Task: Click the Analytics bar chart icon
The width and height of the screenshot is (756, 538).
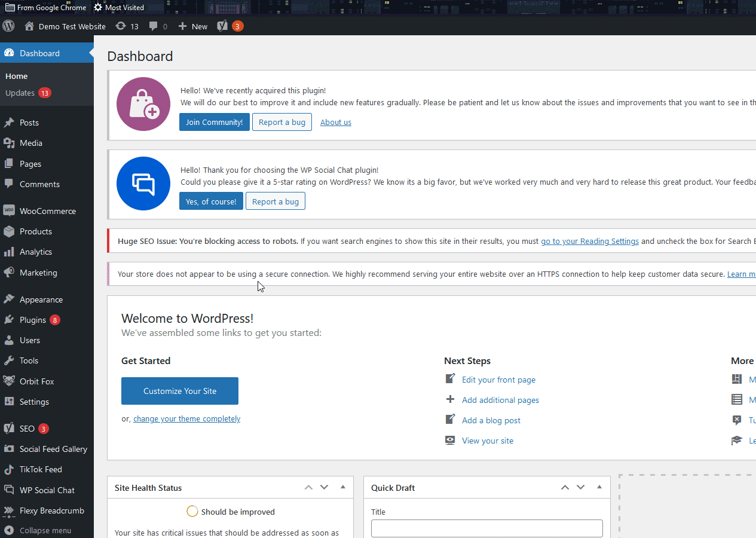Action: pyautogui.click(x=9, y=252)
